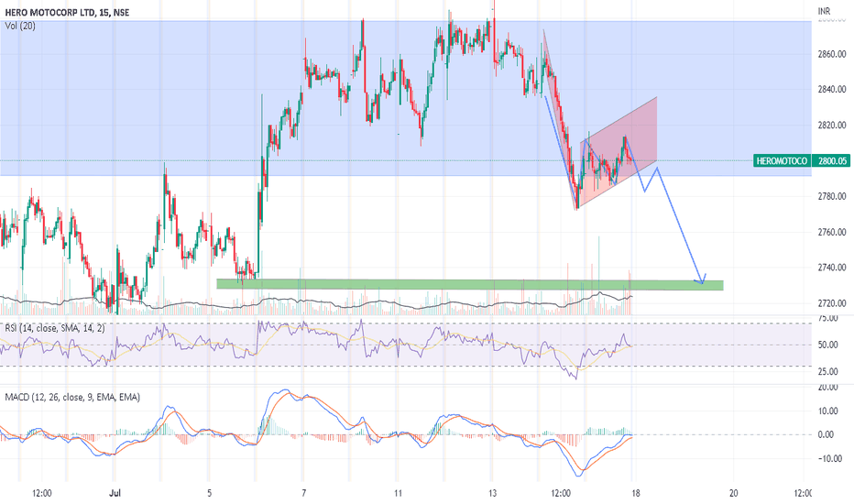Select the 2800.05 current price label

coord(832,160)
